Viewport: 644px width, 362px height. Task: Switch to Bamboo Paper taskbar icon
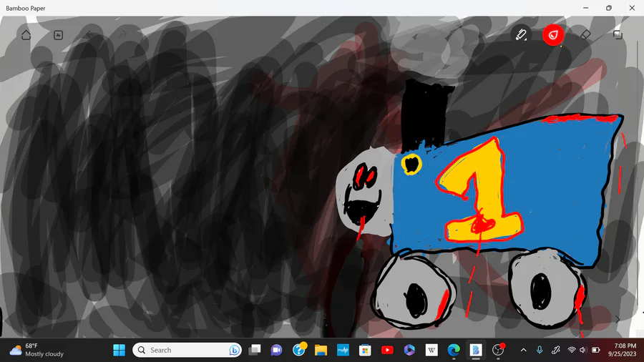(x=476, y=350)
